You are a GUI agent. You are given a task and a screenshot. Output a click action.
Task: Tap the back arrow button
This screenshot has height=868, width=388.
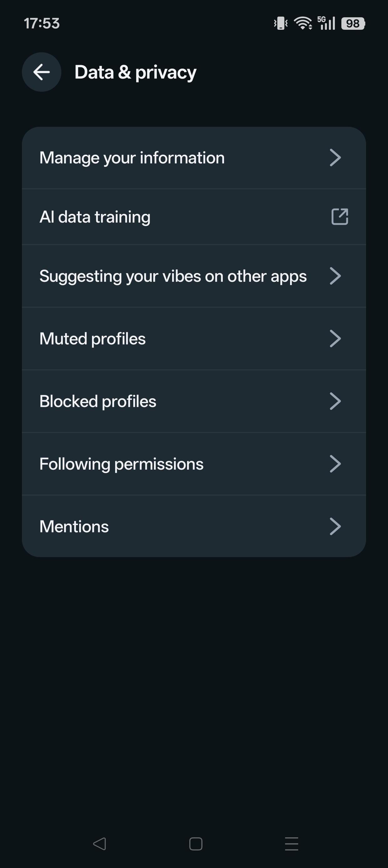pos(41,72)
